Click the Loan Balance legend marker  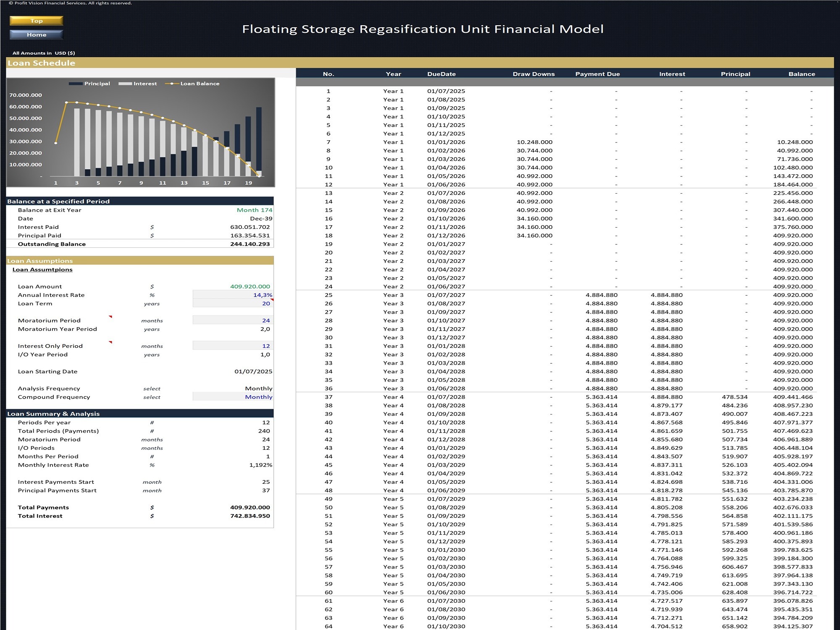pos(172,84)
